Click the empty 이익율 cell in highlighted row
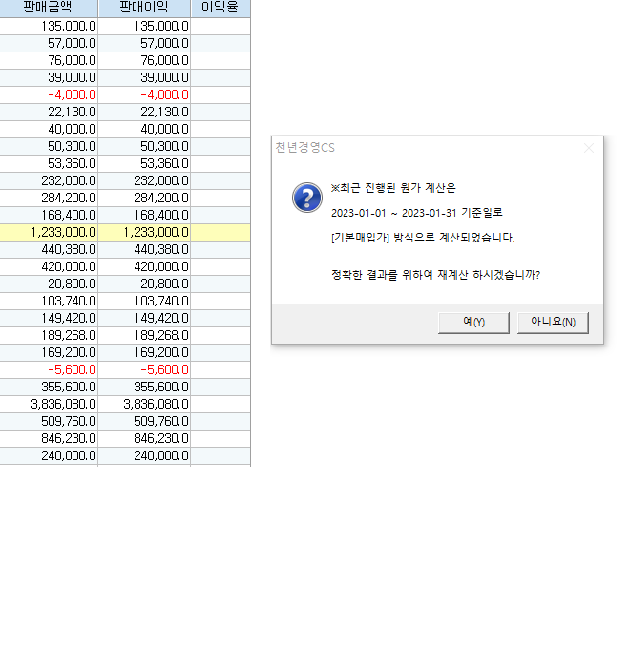The height and width of the screenshot is (672, 630). (x=220, y=232)
